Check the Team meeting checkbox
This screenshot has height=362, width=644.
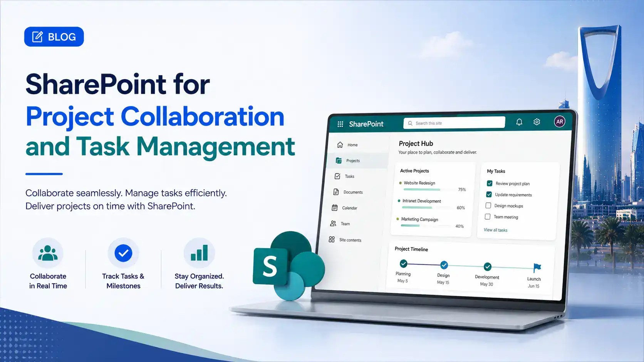click(488, 217)
